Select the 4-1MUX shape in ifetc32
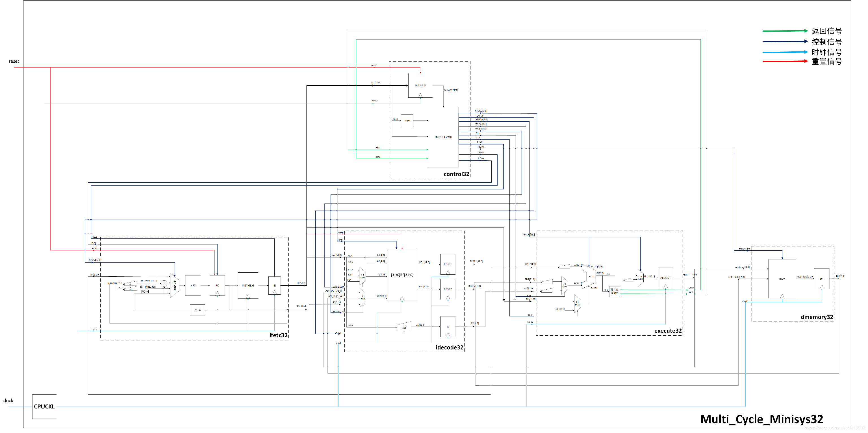The width and height of the screenshot is (868, 433). coord(174,285)
